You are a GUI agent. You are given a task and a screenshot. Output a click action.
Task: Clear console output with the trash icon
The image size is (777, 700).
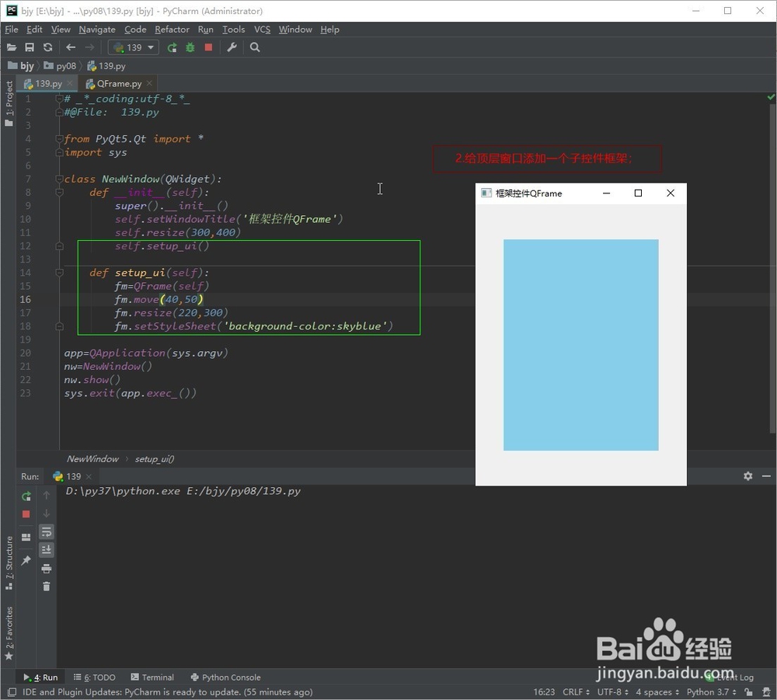pyautogui.click(x=47, y=587)
